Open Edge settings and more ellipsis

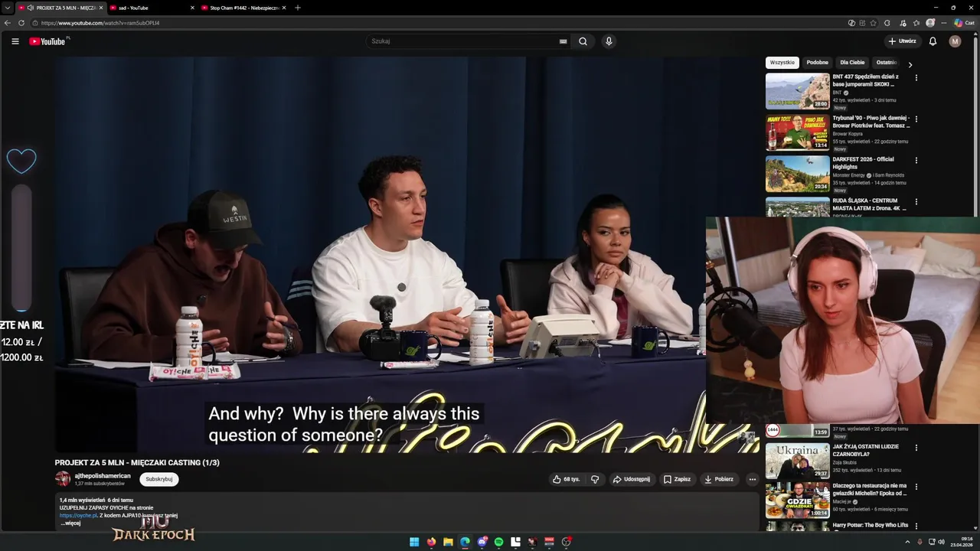944,23
